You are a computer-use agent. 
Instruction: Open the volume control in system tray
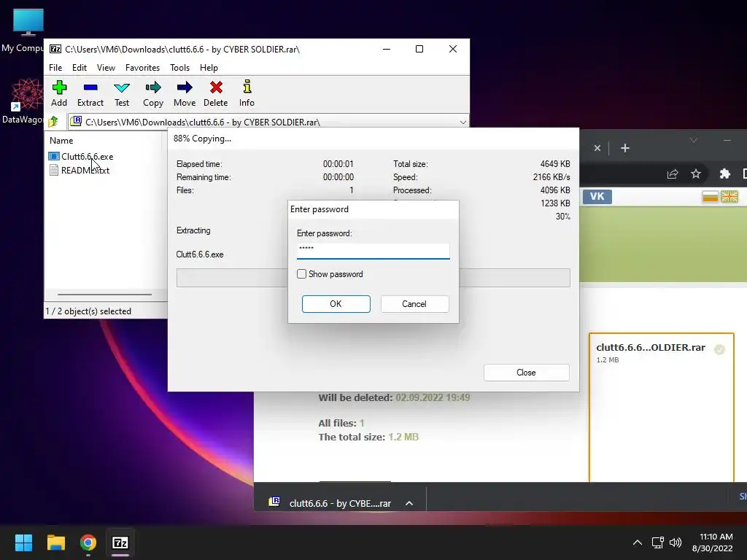click(x=676, y=542)
